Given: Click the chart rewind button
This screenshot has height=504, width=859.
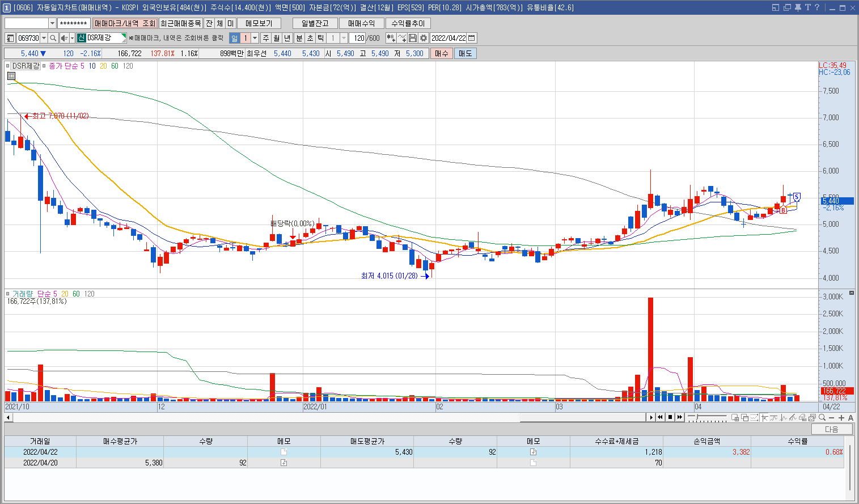Looking at the screenshot, I should tap(661, 417).
